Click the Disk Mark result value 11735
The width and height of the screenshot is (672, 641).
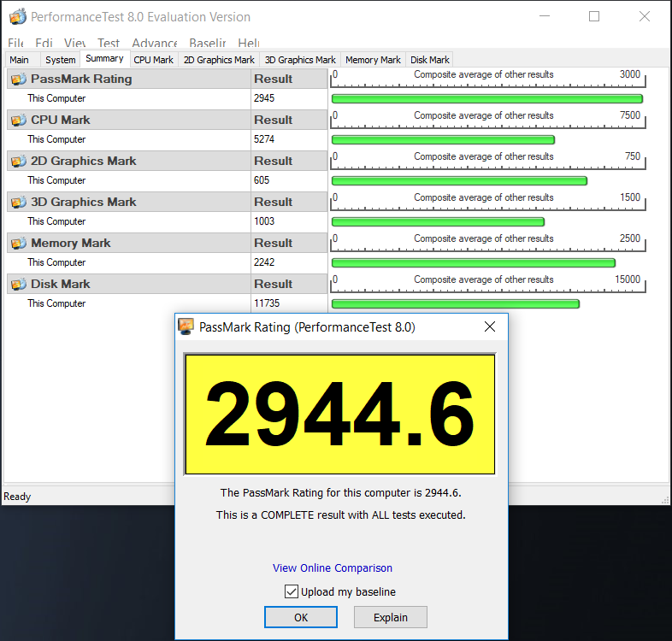tap(267, 303)
